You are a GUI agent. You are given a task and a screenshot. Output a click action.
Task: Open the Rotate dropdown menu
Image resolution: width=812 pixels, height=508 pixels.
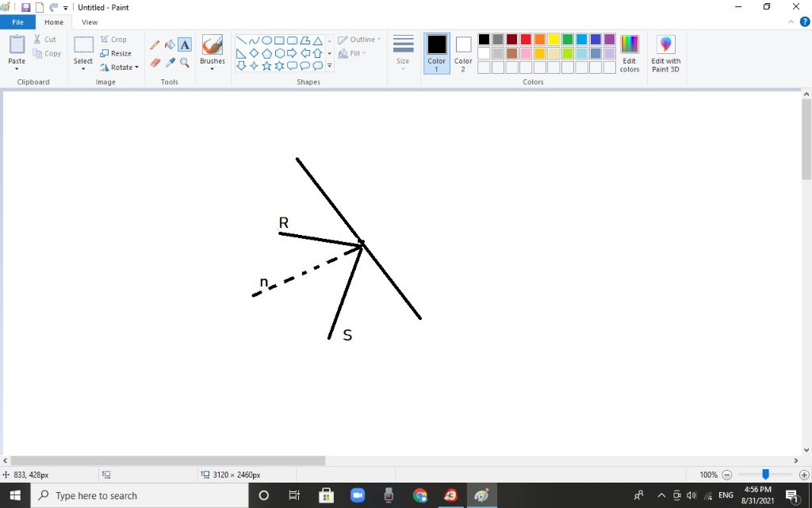tap(120, 67)
